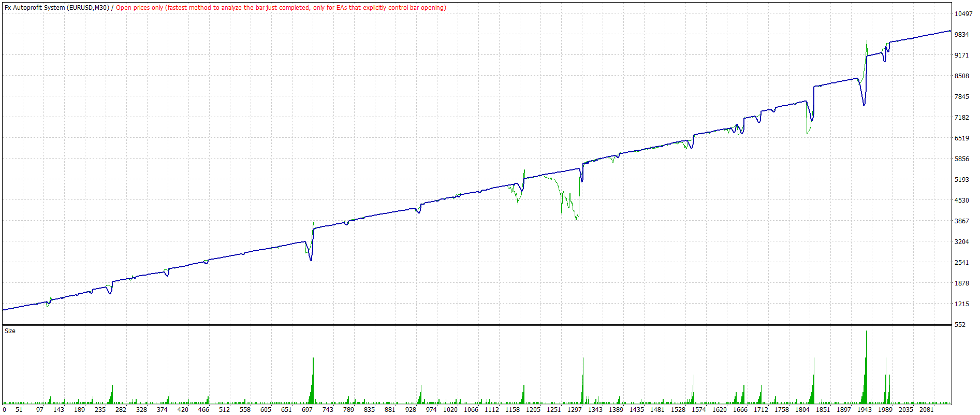This screenshot has height=415, width=980.
Task: Click y-axis value 7182
Action: [x=962, y=118]
